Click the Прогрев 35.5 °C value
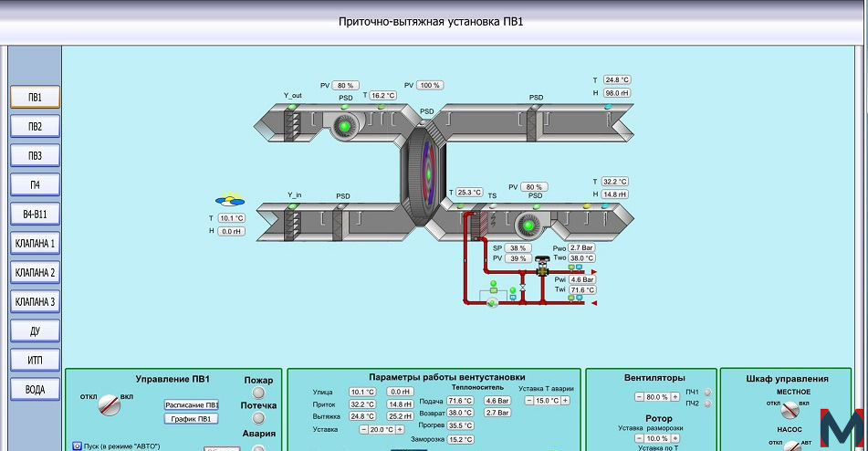 (x=460, y=425)
